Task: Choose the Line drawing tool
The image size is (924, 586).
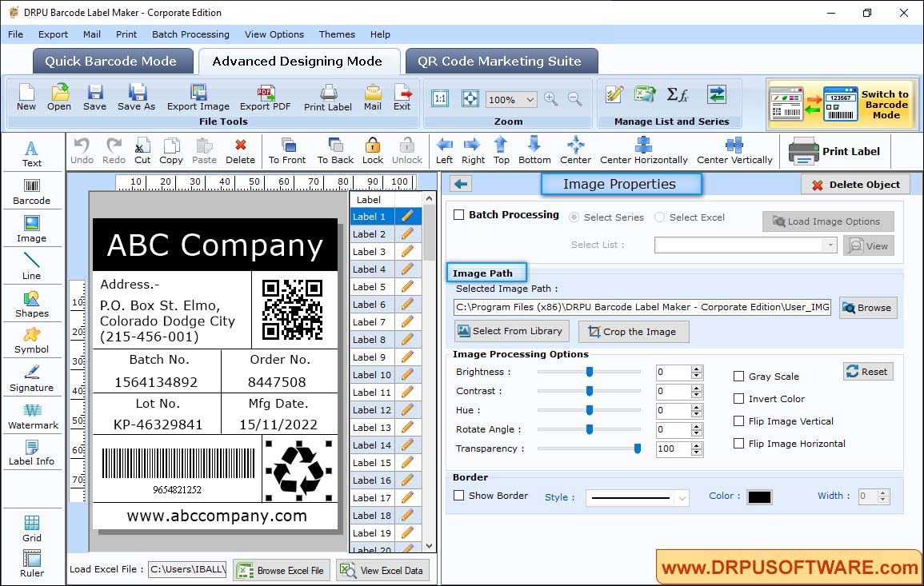Action: (32, 266)
